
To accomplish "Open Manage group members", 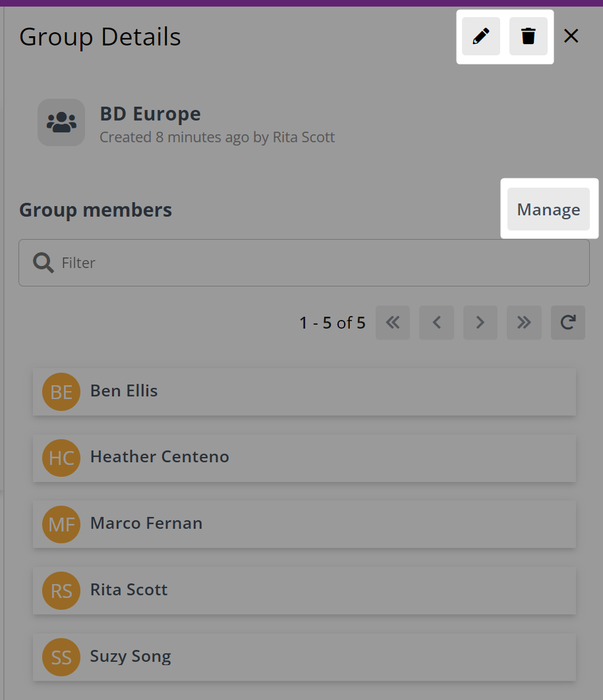I will (548, 209).
